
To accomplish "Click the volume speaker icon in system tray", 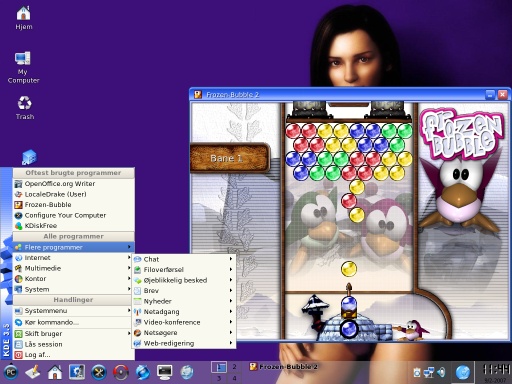I will [441, 372].
